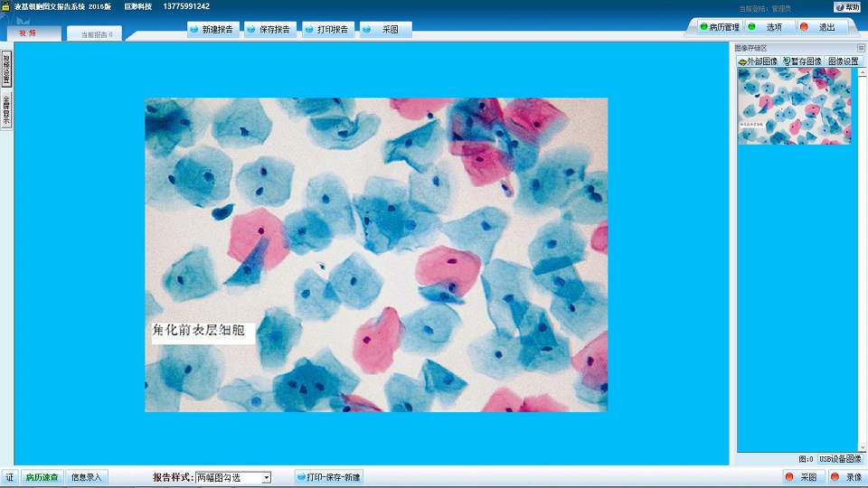Click the bottom-right 采图 capture button
This screenshot has width=868, height=488.
pos(803,477)
